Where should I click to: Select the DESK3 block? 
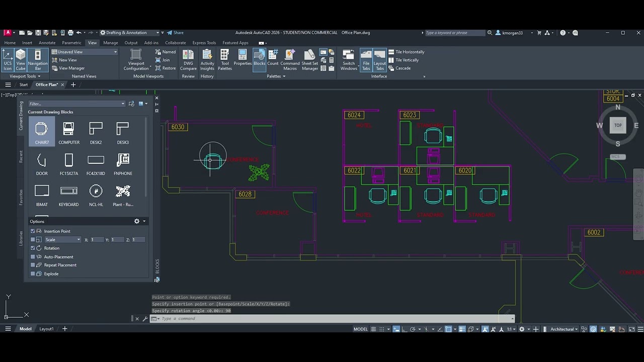tap(123, 132)
